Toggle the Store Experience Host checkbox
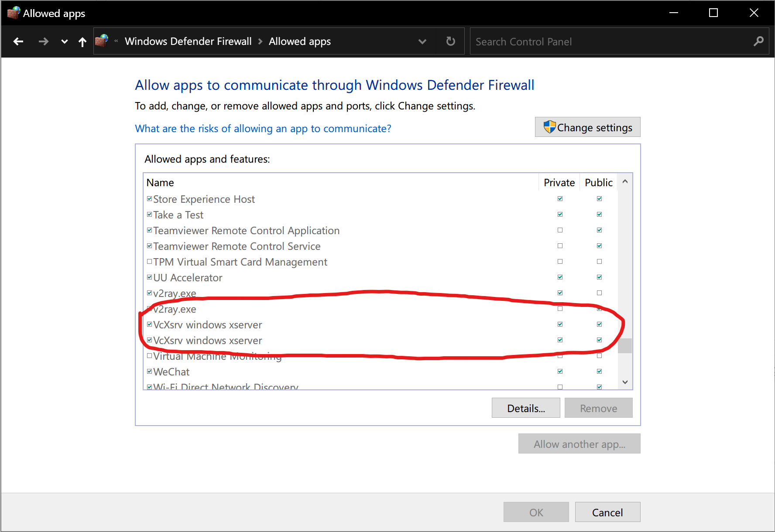This screenshot has height=532, width=775. tap(150, 199)
